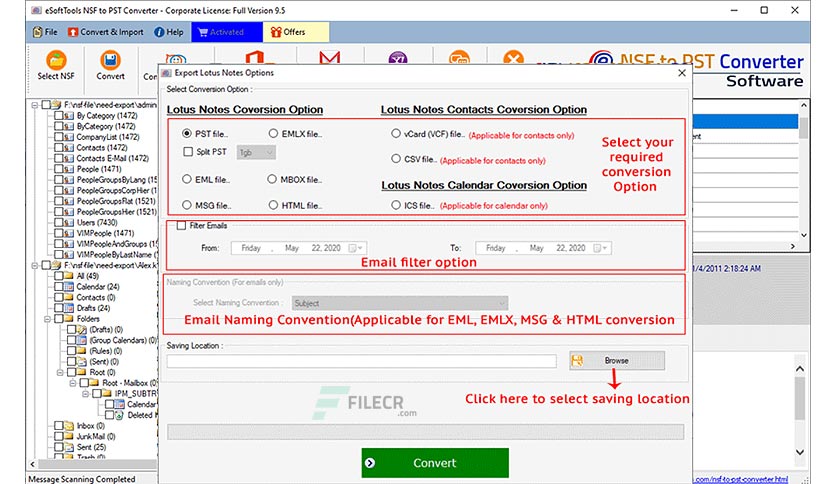Click the Office 365 toolbar icon
Viewport: 836px width, 484px height.
(255, 57)
